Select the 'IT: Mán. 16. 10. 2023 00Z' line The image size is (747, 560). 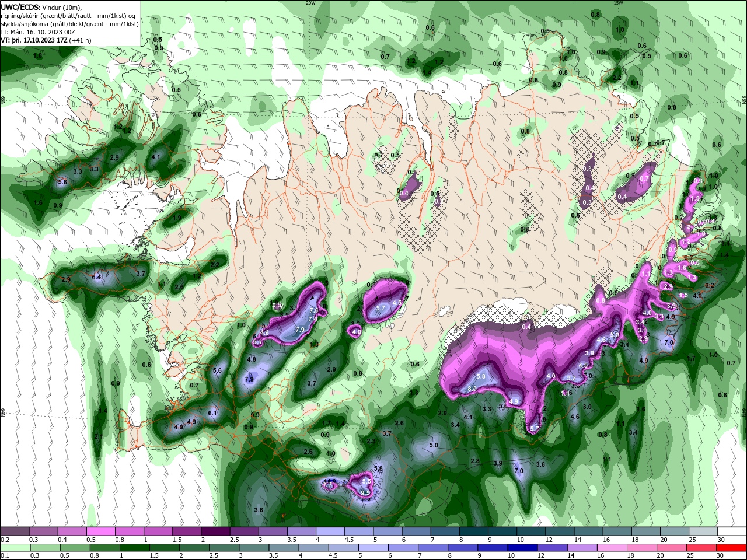(x=37, y=32)
